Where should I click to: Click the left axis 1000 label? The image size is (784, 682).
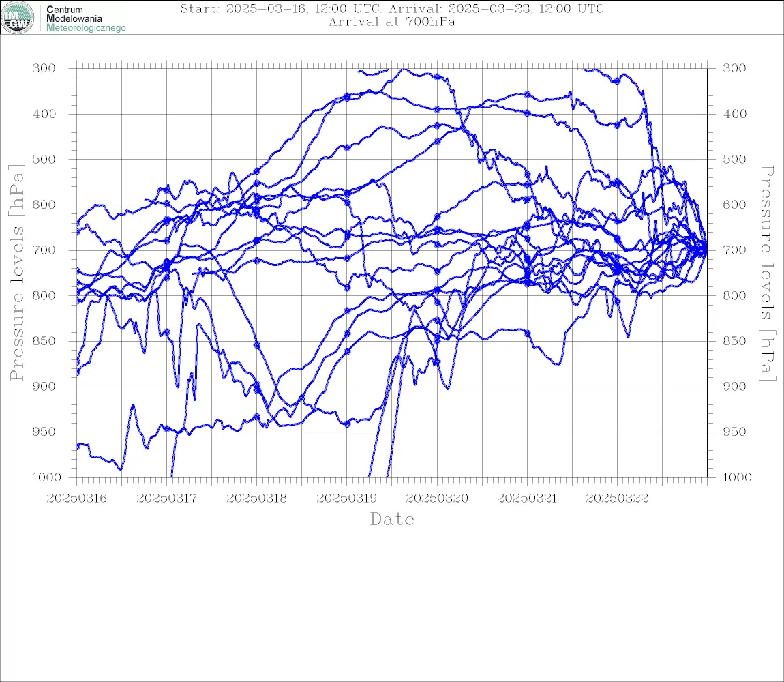46,477
